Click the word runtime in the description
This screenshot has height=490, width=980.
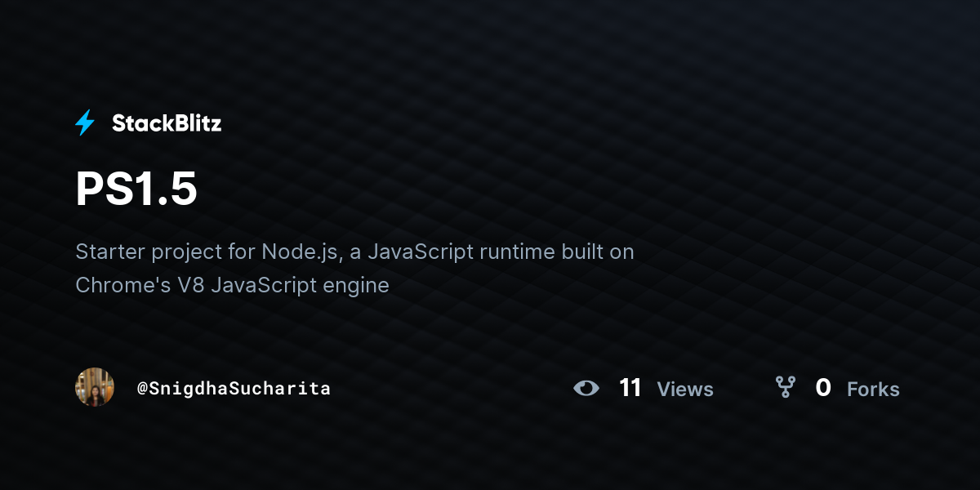pos(516,252)
